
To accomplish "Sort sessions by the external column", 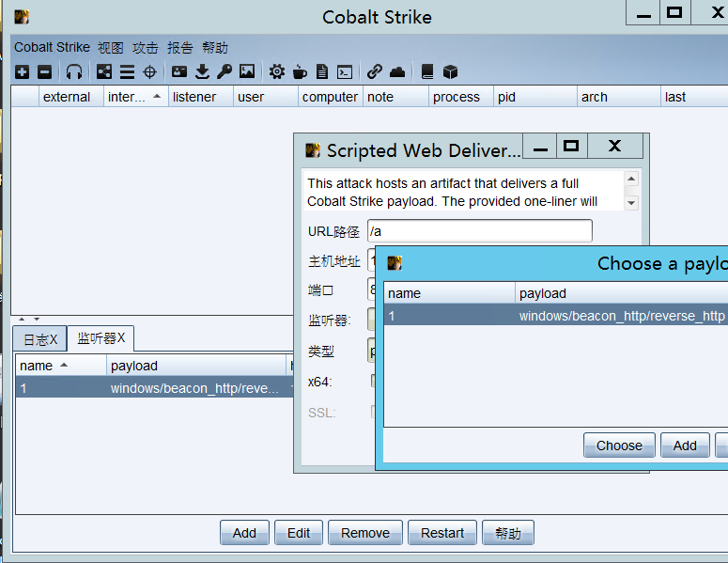I will [x=71, y=97].
